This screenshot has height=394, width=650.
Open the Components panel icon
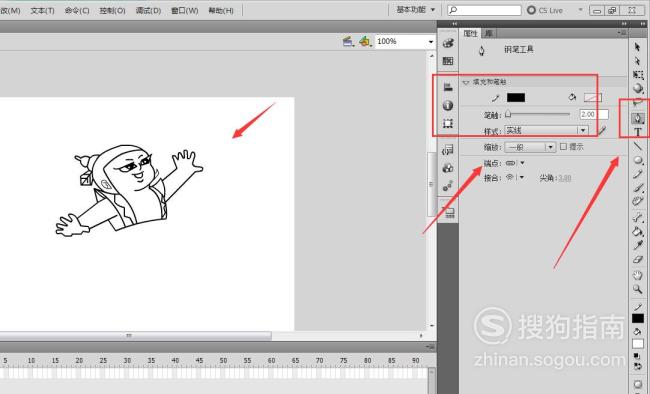pos(448,168)
